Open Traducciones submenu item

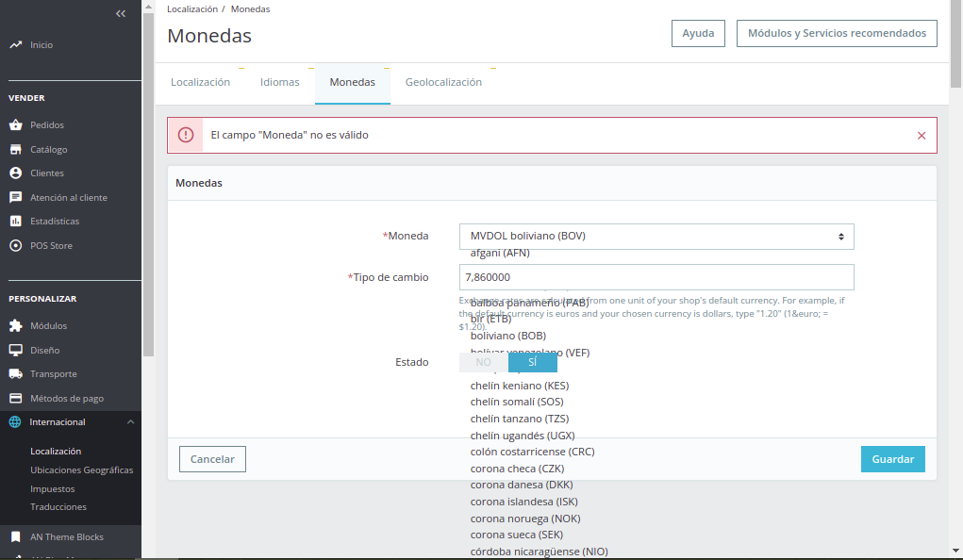pos(58,507)
